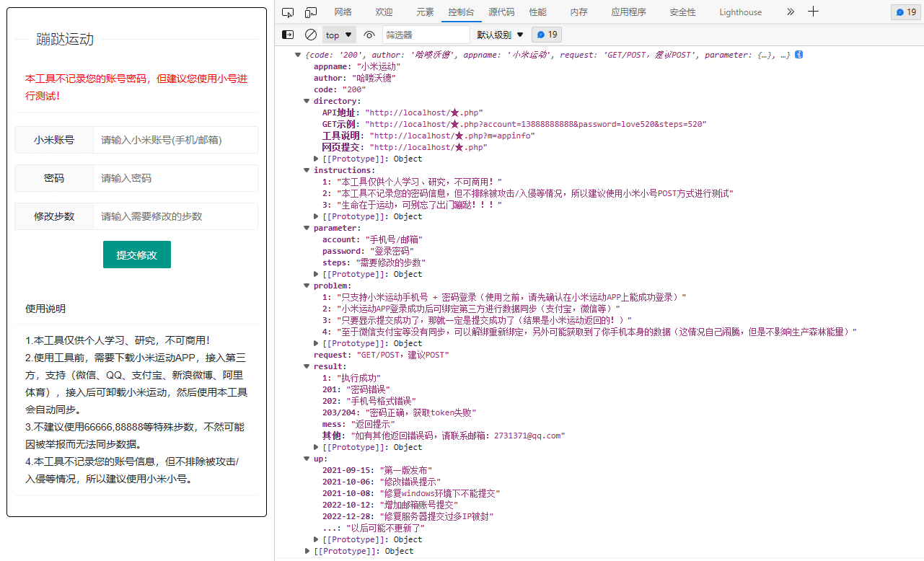Collapse the result object in the console
Viewport: 924px width, 561px height.
click(306, 366)
